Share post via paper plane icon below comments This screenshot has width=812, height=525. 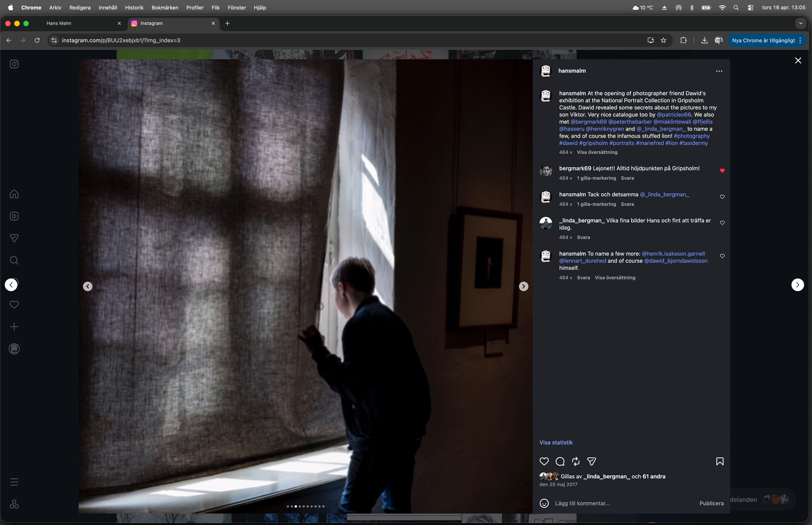591,462
